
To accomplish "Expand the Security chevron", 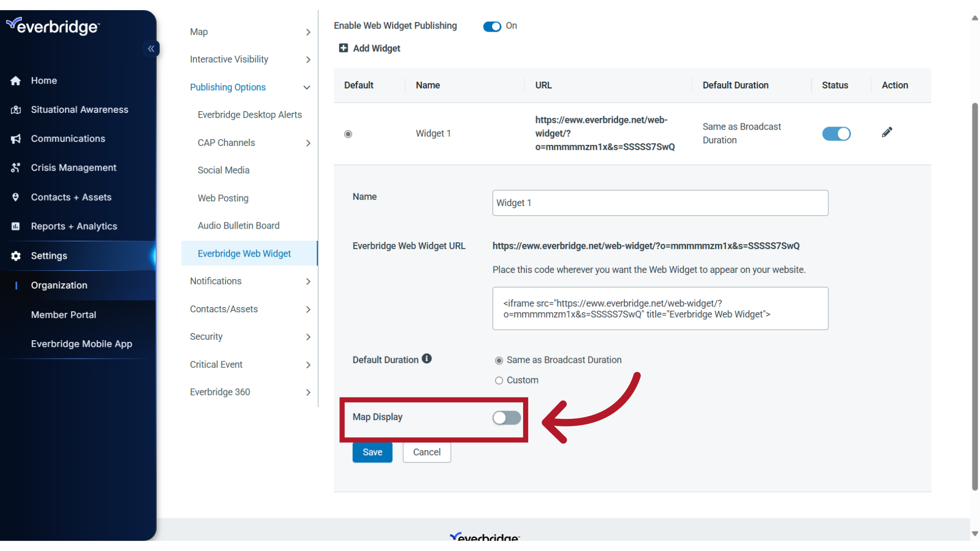I will pyautogui.click(x=308, y=337).
